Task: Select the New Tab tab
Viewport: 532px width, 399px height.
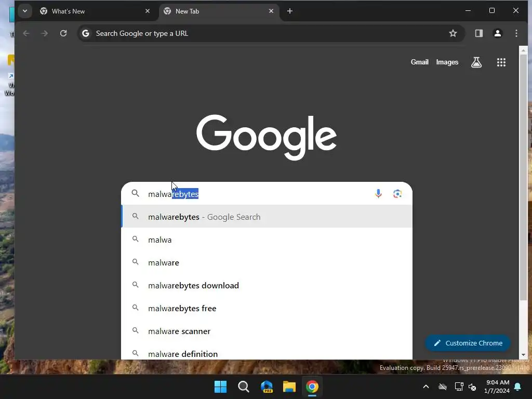Action: click(219, 11)
